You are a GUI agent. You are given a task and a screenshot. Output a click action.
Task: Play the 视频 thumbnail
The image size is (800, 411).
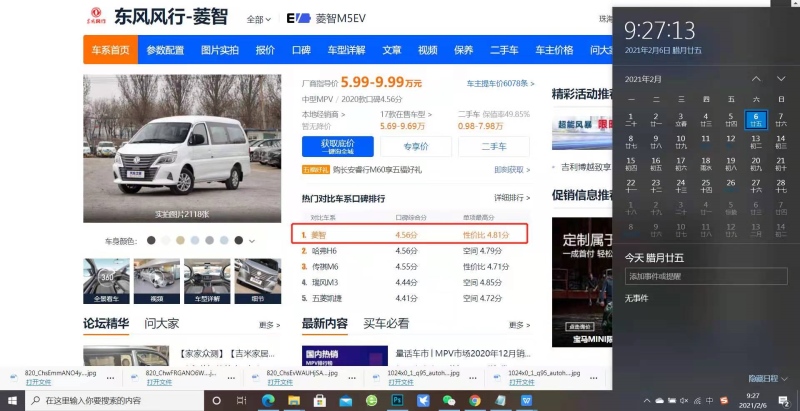(157, 281)
